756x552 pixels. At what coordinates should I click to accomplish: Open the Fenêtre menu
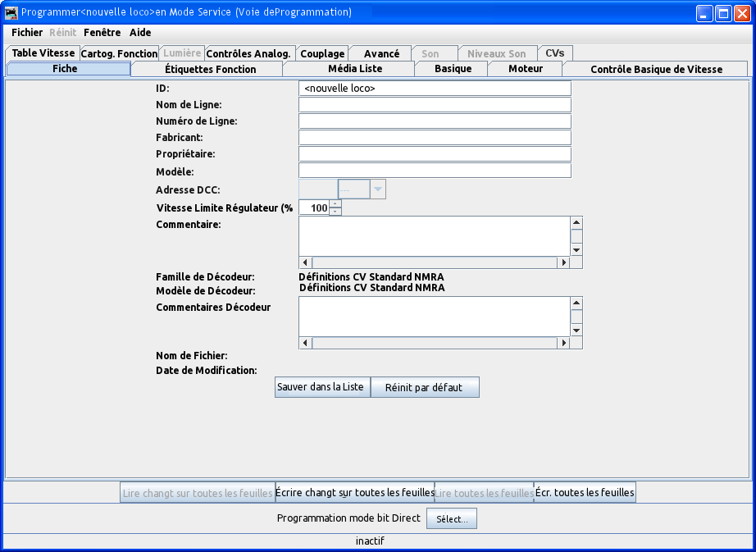102,33
